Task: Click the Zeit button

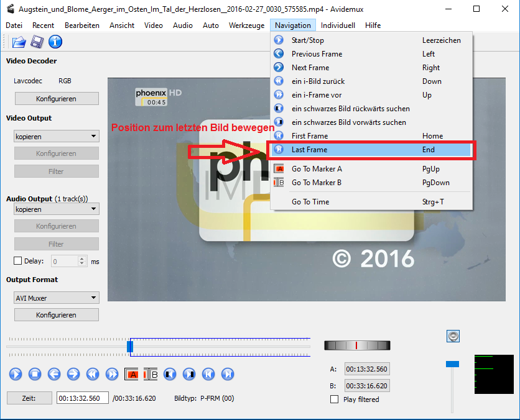Action: 30,398
